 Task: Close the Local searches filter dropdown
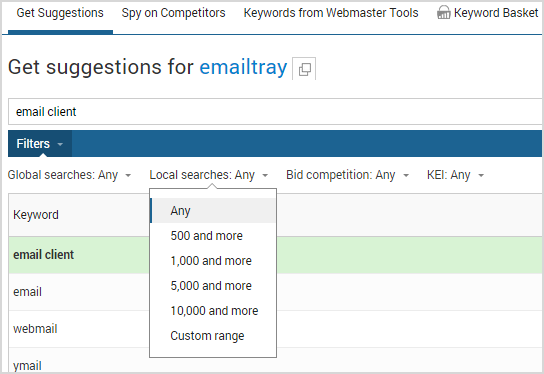tap(209, 175)
